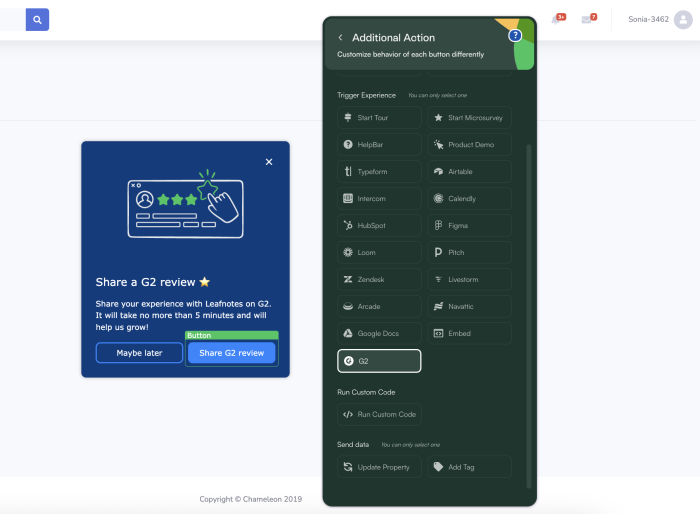Select the Start Microsurvey option

470,118
